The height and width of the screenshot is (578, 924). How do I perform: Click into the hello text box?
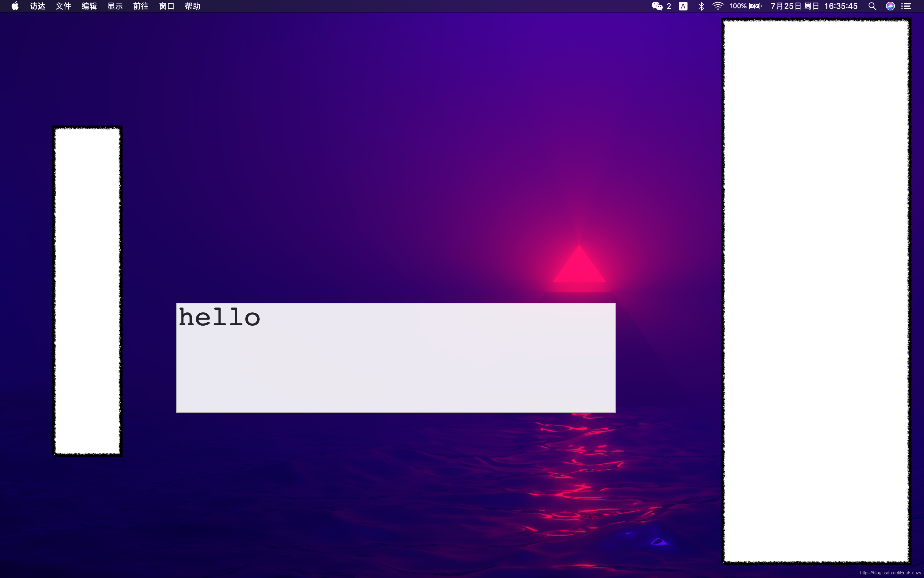396,358
